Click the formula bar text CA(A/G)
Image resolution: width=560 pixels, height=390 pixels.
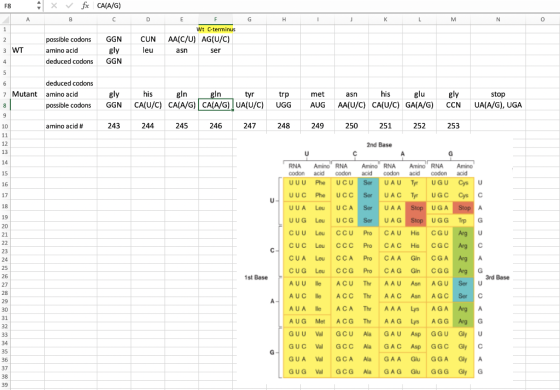click(x=109, y=6)
